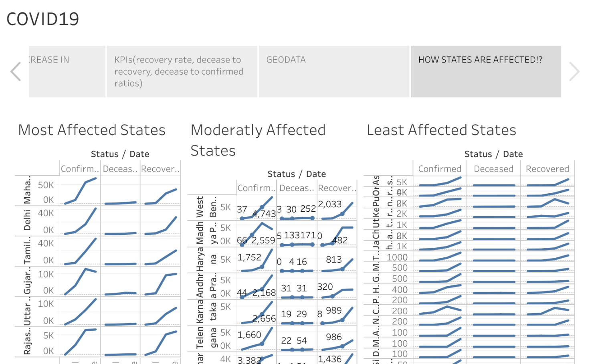
Task: Click the right navigation chevron arrow
Action: (575, 71)
